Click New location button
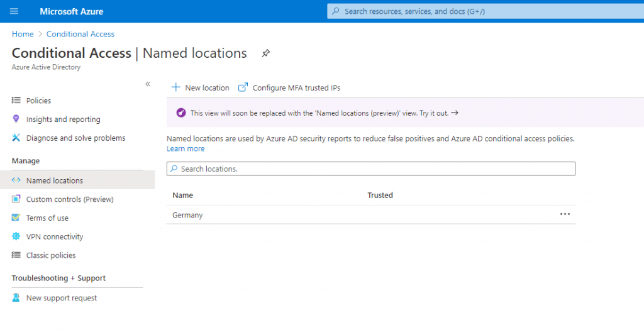This screenshot has width=644, height=335. (x=201, y=87)
